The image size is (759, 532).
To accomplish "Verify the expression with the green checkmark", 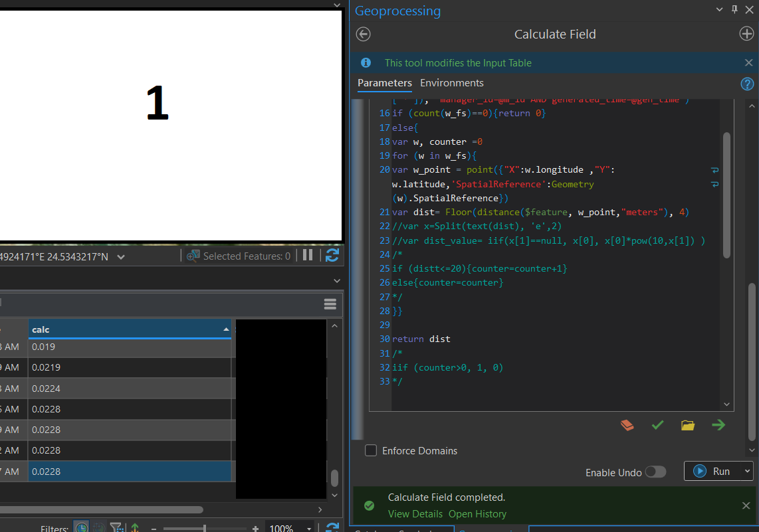I will 657,425.
